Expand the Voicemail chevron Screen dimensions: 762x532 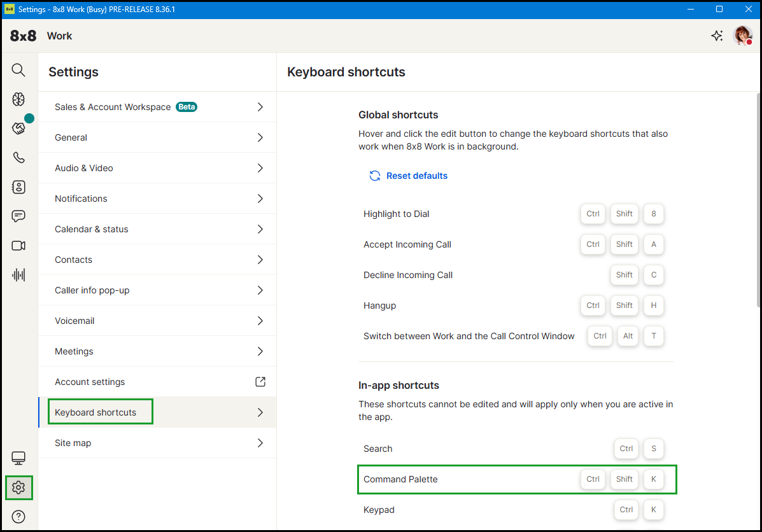(260, 321)
